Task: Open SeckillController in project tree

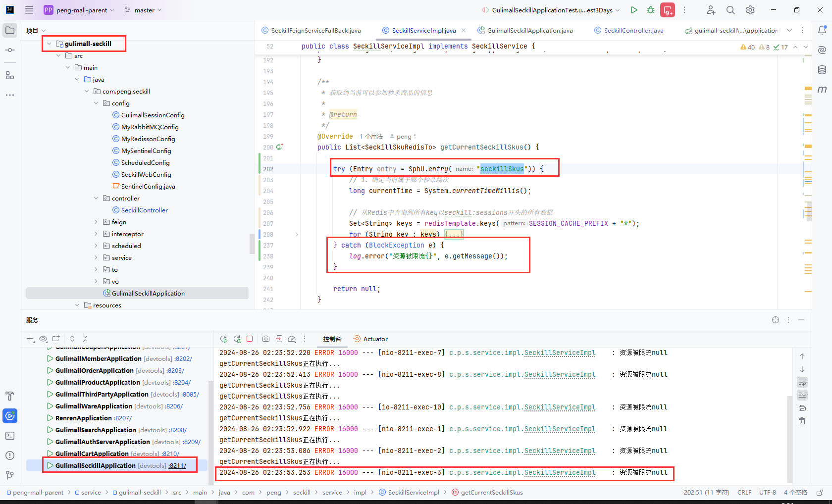Action: (x=145, y=210)
